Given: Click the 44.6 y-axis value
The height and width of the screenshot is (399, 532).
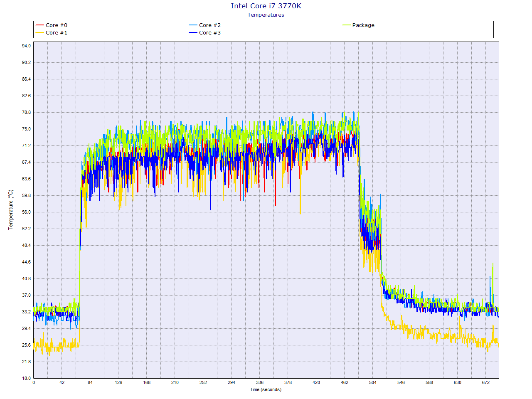Looking at the screenshot, I should pyautogui.click(x=26, y=262).
